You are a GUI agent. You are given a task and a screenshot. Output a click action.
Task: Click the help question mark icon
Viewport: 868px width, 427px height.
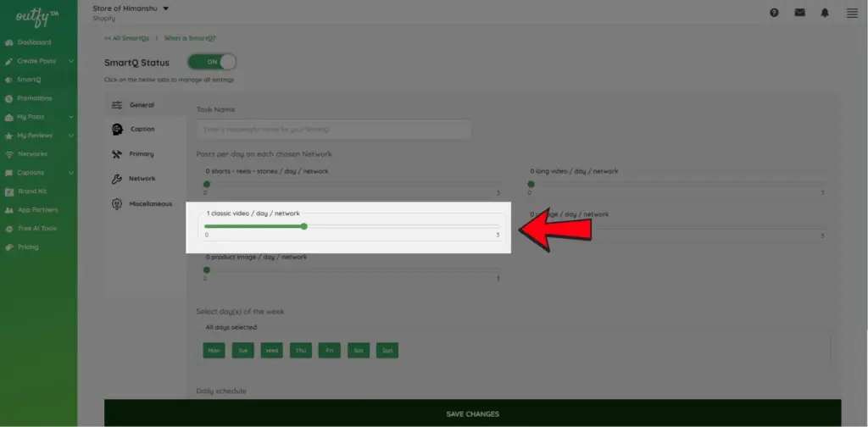(774, 13)
